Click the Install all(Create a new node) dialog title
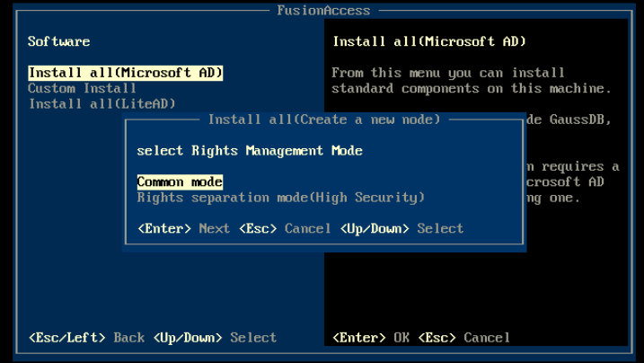The width and height of the screenshot is (644, 363). [x=324, y=120]
